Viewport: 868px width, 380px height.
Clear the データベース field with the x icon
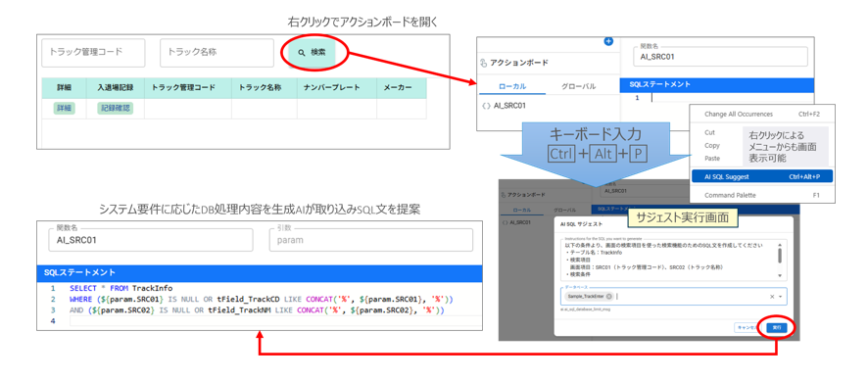click(x=772, y=297)
